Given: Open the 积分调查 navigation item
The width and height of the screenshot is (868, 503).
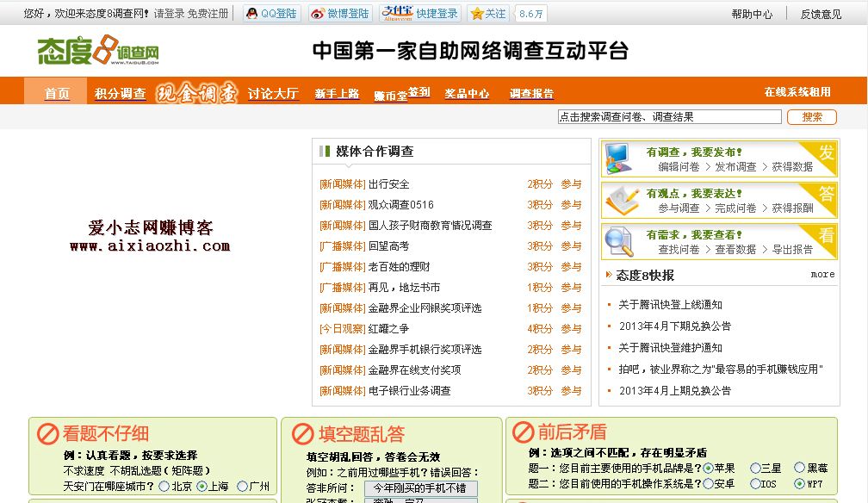Looking at the screenshot, I should pos(121,94).
